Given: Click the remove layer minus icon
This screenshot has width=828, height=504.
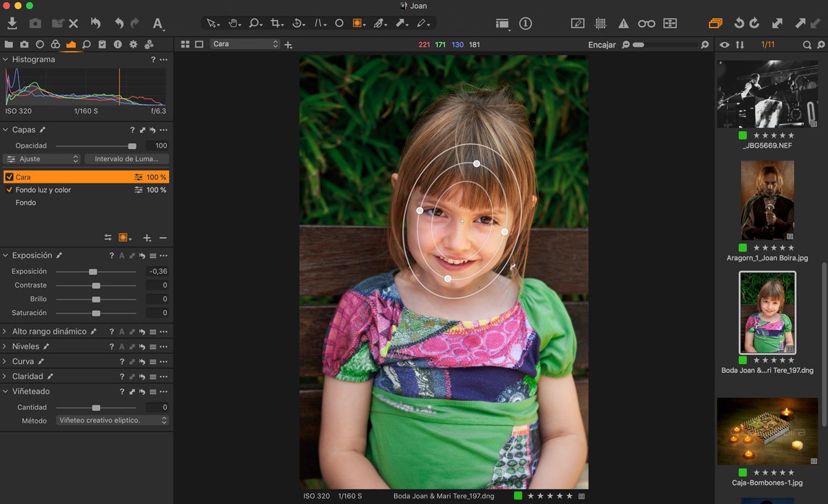Looking at the screenshot, I should click(x=163, y=238).
